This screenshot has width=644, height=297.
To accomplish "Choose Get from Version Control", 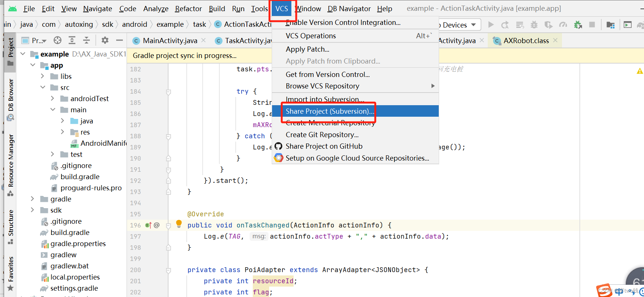I will [355, 74].
